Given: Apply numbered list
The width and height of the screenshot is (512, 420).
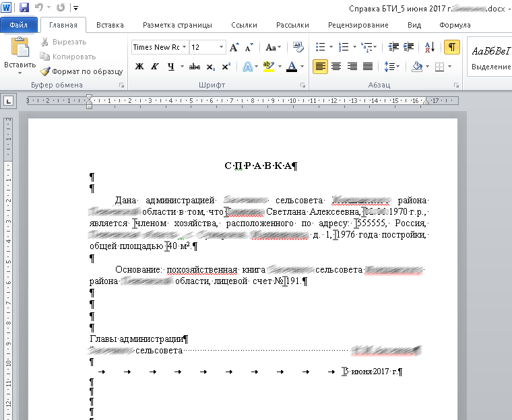Looking at the screenshot, I should [344, 47].
